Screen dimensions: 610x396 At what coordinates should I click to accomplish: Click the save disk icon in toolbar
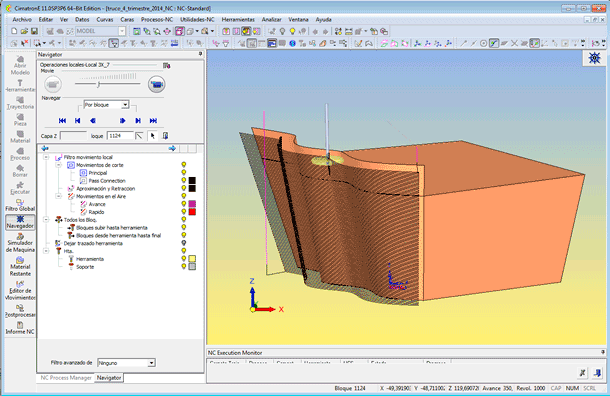coord(34,31)
